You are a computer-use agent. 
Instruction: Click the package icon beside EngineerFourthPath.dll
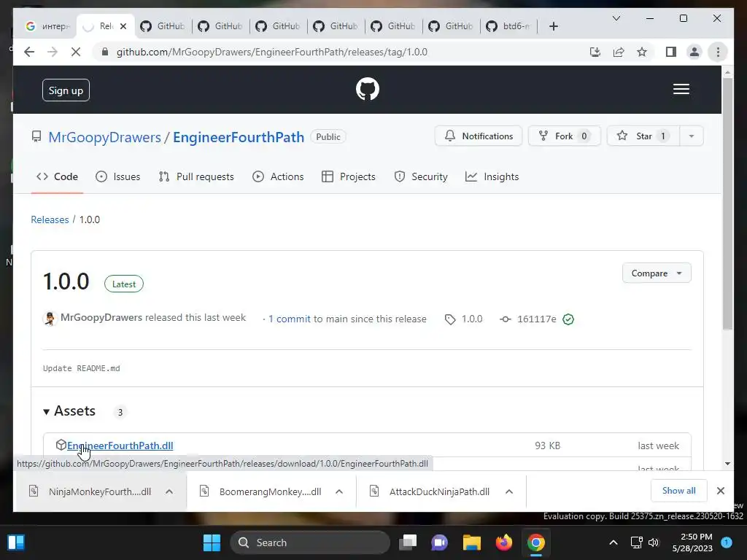pyautogui.click(x=61, y=446)
